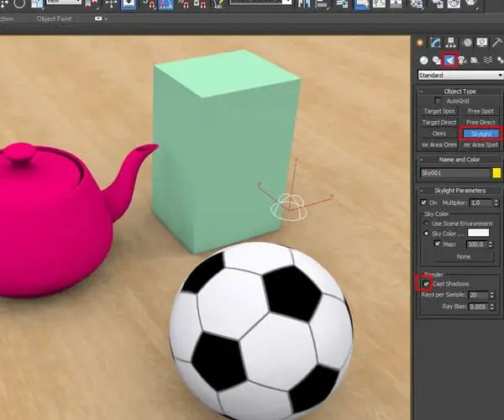The height and width of the screenshot is (420, 504).
Task: Select the skylight dome gizmo in viewport
Action: click(289, 207)
